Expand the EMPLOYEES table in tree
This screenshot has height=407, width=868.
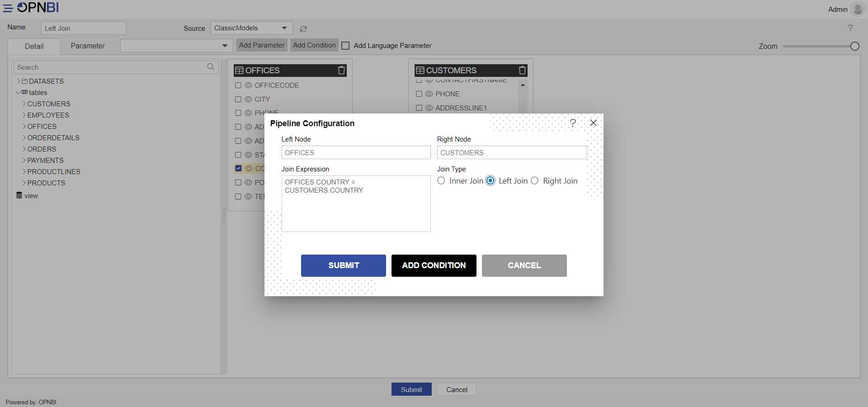pos(24,115)
